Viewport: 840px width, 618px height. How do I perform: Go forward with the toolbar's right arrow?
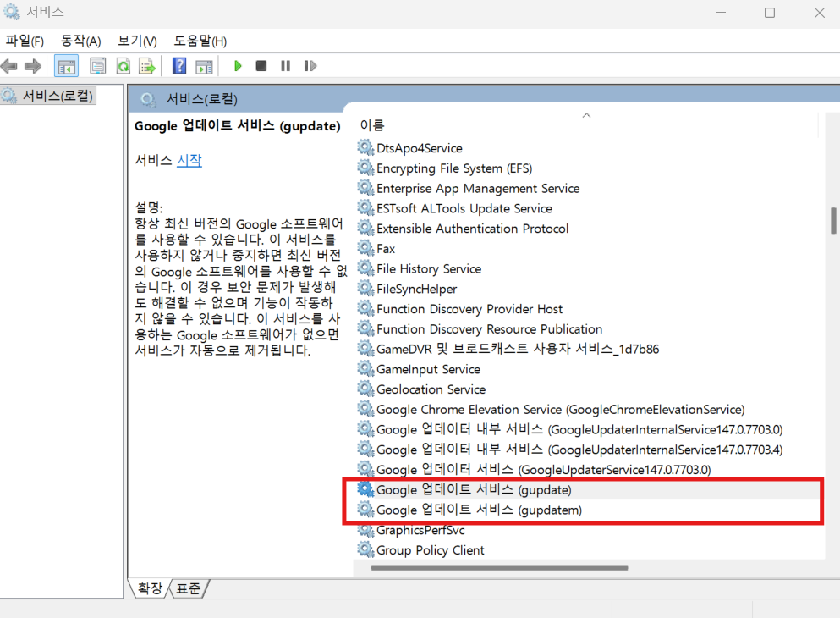(33, 67)
